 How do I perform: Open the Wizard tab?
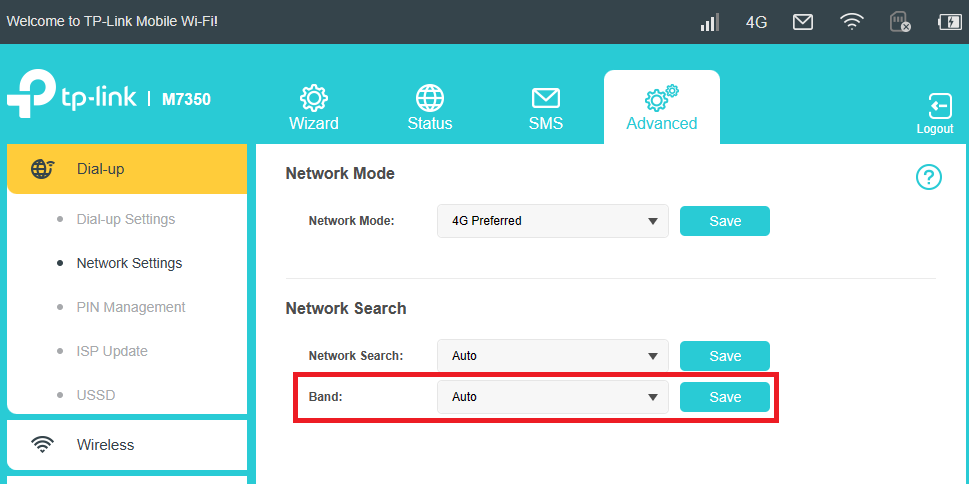(314, 107)
